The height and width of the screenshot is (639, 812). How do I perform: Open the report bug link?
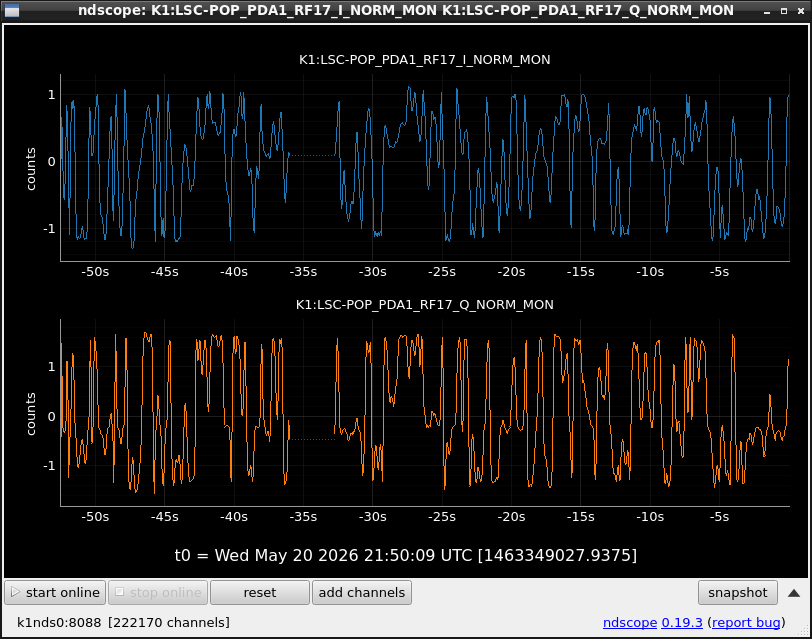(x=746, y=622)
